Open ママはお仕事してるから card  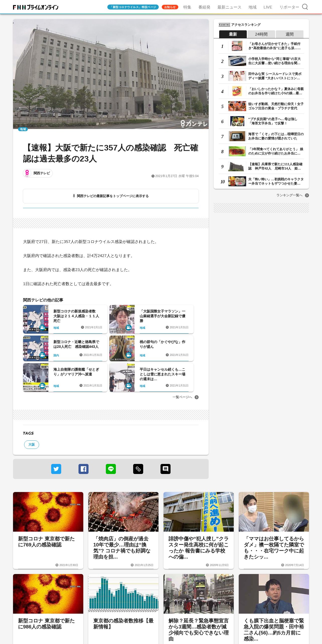tap(274, 530)
